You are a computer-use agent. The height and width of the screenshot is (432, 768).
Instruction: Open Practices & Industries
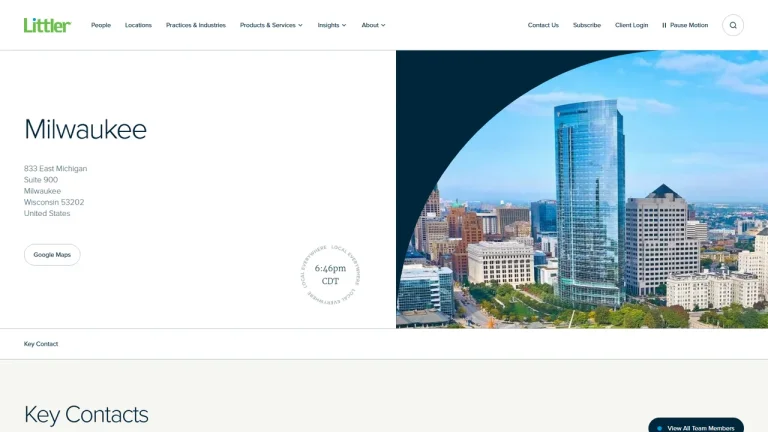(x=196, y=25)
